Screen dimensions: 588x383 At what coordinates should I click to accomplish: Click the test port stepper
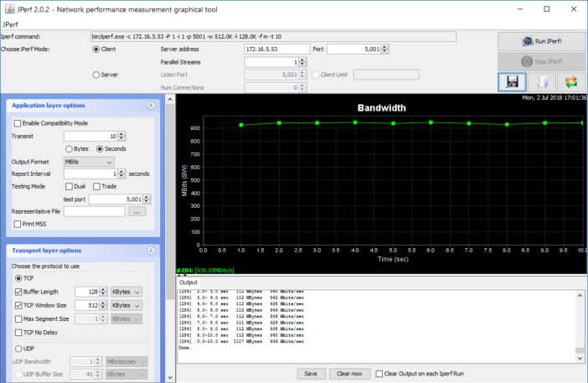pyautogui.click(x=147, y=199)
